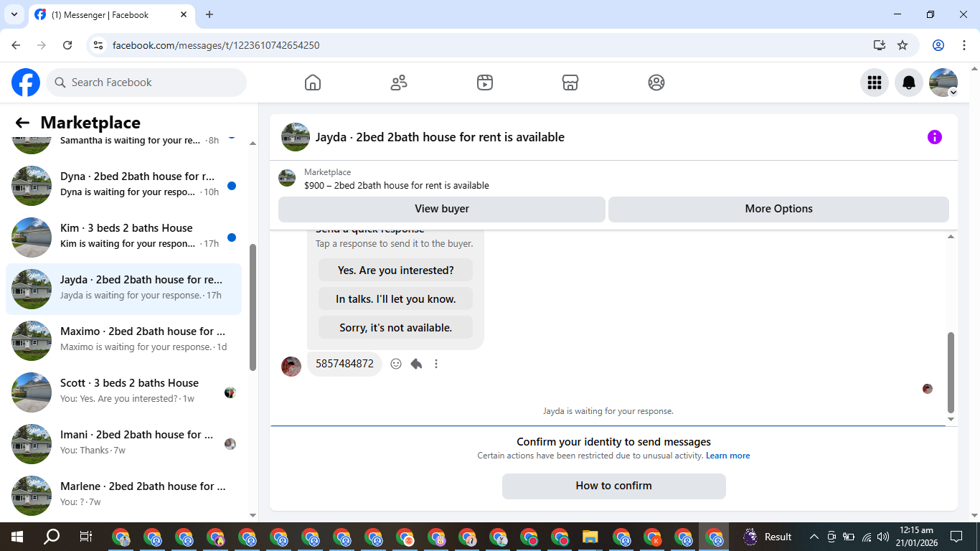Open the Reels video icon
The image size is (980, 551).
click(x=485, y=83)
